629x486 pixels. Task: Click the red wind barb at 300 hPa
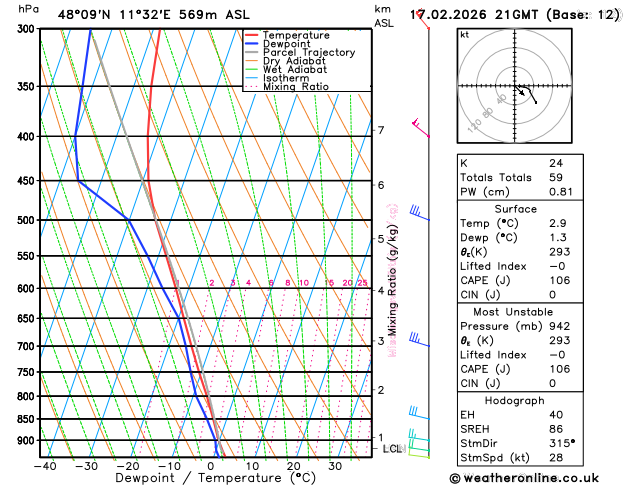(x=422, y=19)
